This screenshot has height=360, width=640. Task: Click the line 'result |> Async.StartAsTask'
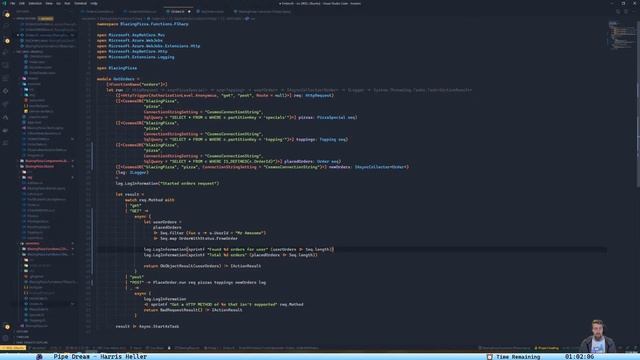click(x=147, y=327)
